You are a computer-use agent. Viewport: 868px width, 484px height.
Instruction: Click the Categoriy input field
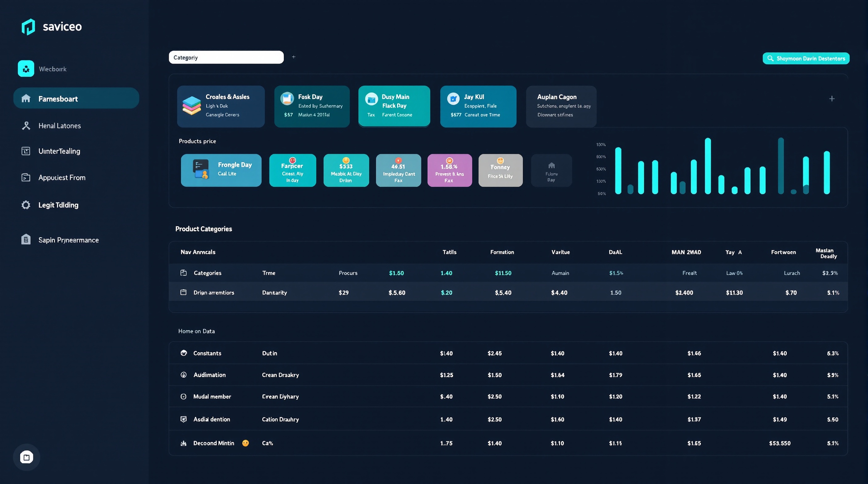pos(226,57)
